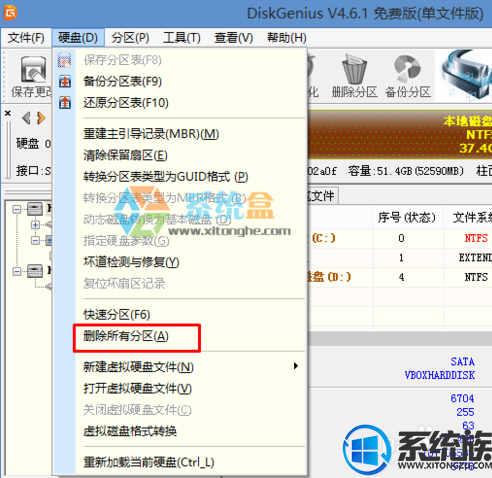This screenshot has height=478, width=492.
Task: Go to previous disk with left arrow
Action: coord(26,118)
